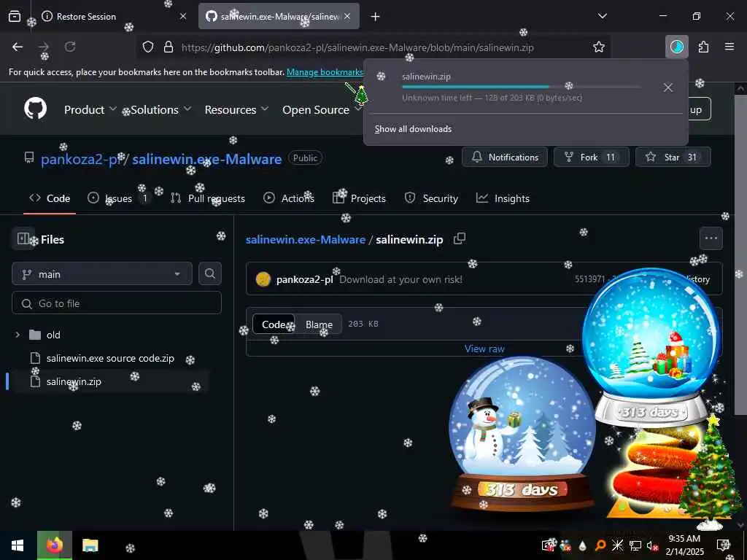This screenshot has width=747, height=560.
Task: Click the salinewin.zip download progress bar
Action: pos(521,87)
